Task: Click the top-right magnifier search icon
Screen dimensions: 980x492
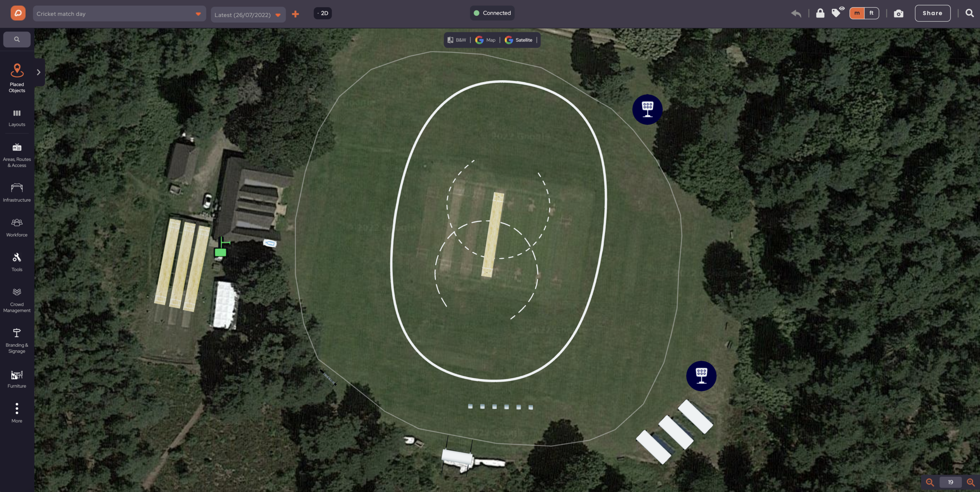Action: pyautogui.click(x=970, y=13)
